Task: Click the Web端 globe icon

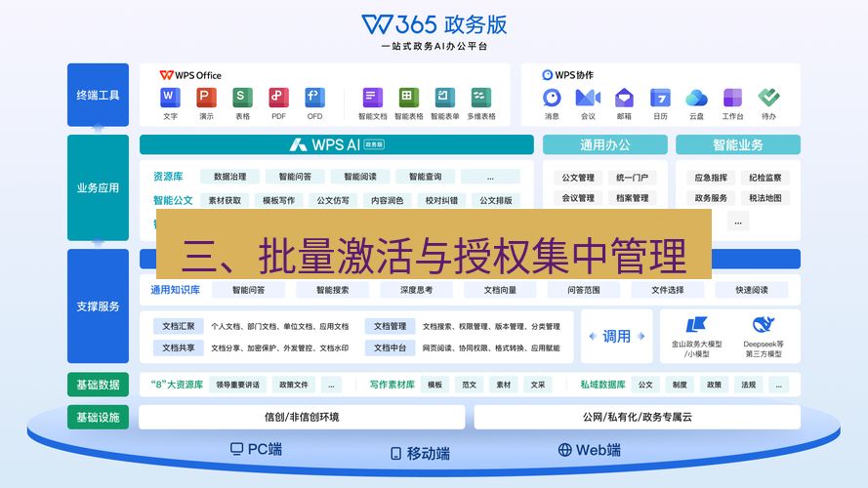Action: click(x=564, y=450)
